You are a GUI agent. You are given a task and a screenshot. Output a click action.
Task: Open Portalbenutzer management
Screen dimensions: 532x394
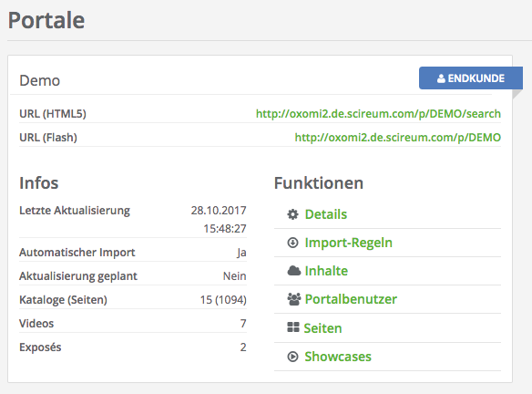pyautogui.click(x=351, y=299)
